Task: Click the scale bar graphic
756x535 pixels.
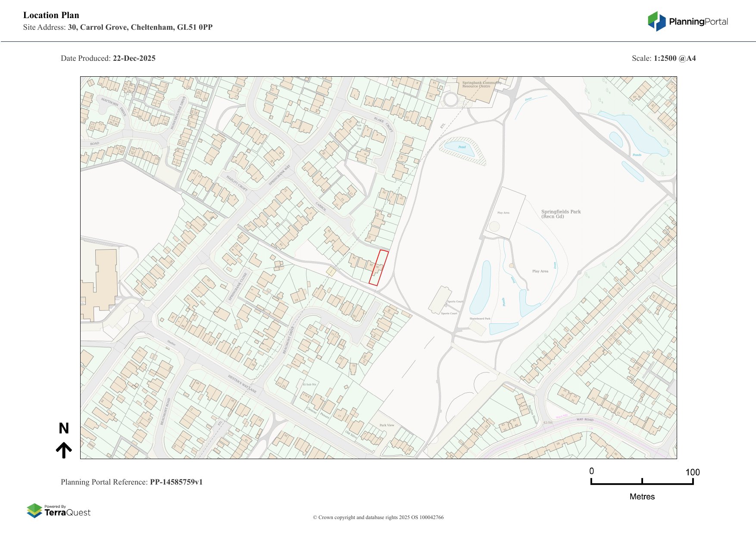Action: point(642,482)
